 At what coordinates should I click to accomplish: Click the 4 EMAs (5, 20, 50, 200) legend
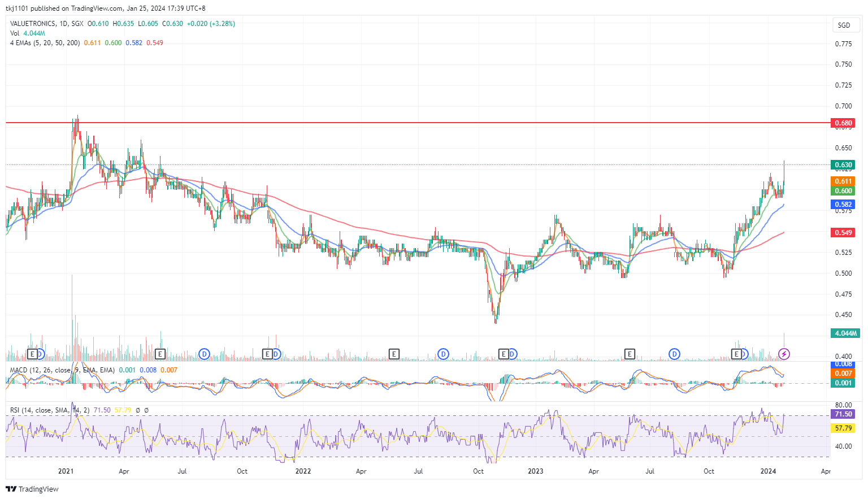pyautogui.click(x=45, y=43)
